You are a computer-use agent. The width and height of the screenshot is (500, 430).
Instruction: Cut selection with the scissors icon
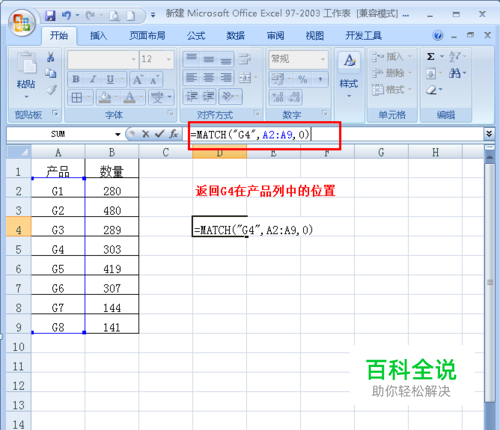(51, 57)
